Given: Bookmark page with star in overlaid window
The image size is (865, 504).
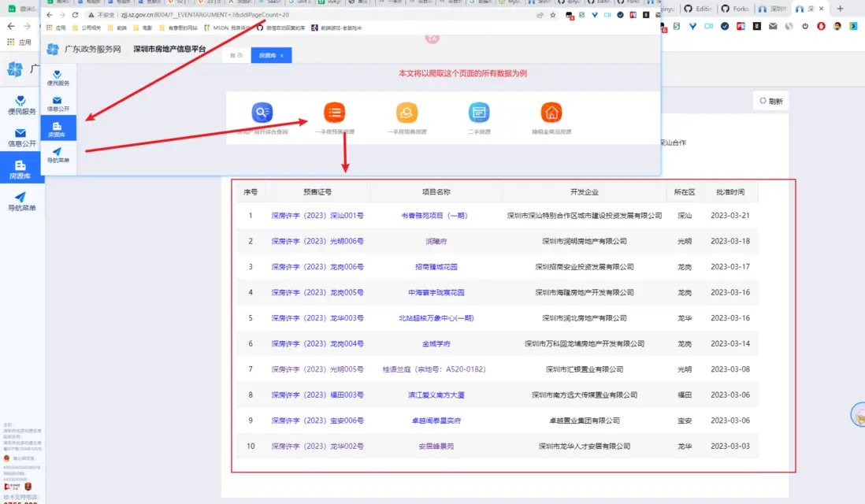Looking at the screenshot, I should (553, 15).
